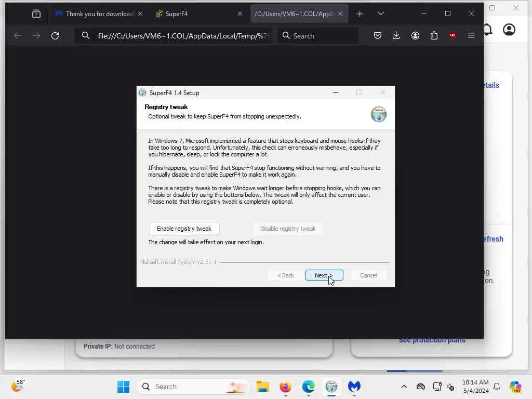
Task: Open the list all tabs dropdown
Action: tap(381, 14)
